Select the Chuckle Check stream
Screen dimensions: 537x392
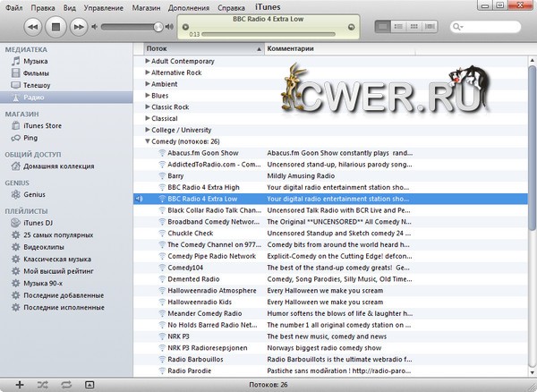pyautogui.click(x=330, y=234)
